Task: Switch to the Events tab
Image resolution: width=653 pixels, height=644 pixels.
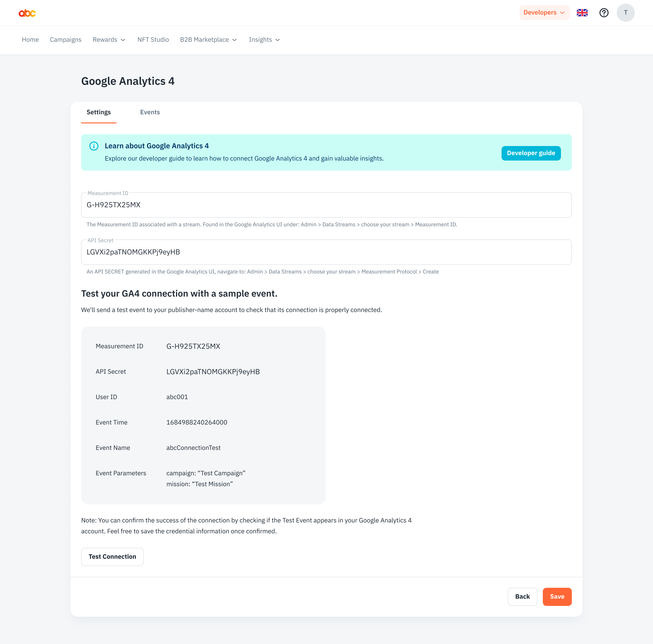Action: pos(150,112)
